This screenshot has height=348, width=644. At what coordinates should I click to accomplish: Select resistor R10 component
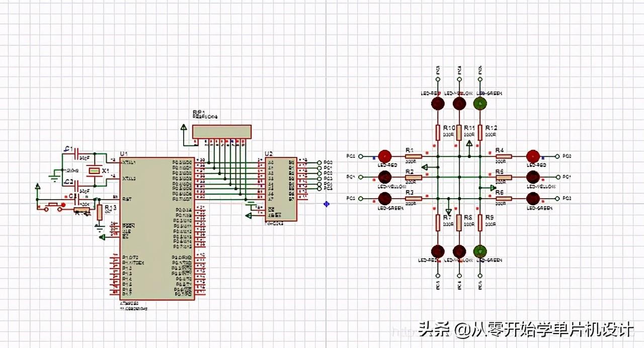(x=438, y=132)
